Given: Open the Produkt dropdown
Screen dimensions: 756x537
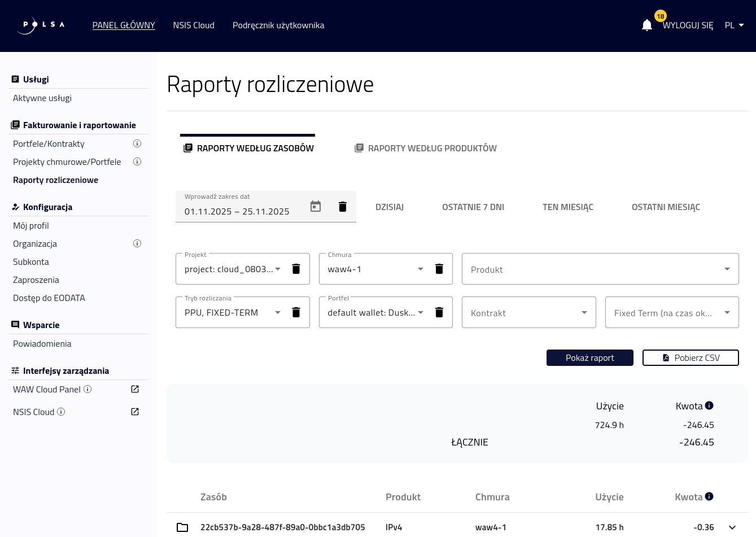Looking at the screenshot, I should (x=600, y=269).
